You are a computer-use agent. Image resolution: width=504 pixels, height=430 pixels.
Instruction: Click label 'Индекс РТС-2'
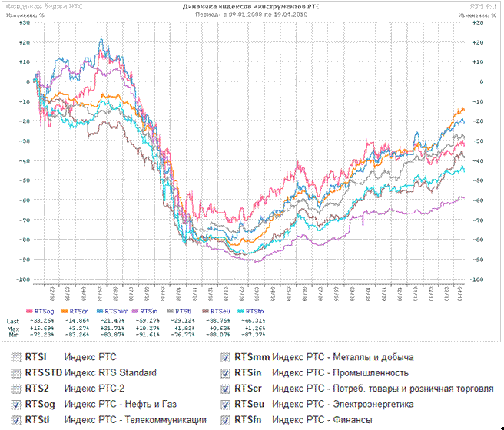click(94, 389)
